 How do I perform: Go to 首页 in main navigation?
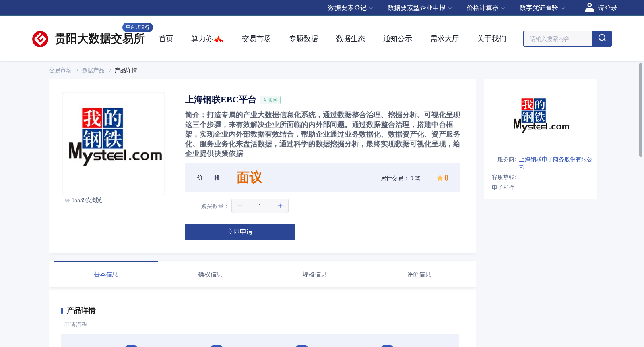(x=166, y=39)
